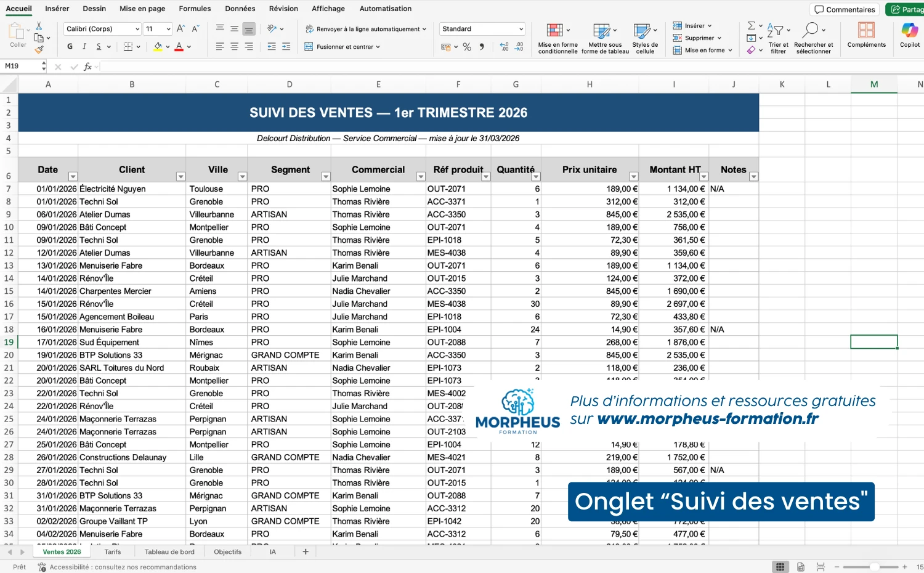Click the Name Box showing M19
Screen dimensions: 924x573
21,66
